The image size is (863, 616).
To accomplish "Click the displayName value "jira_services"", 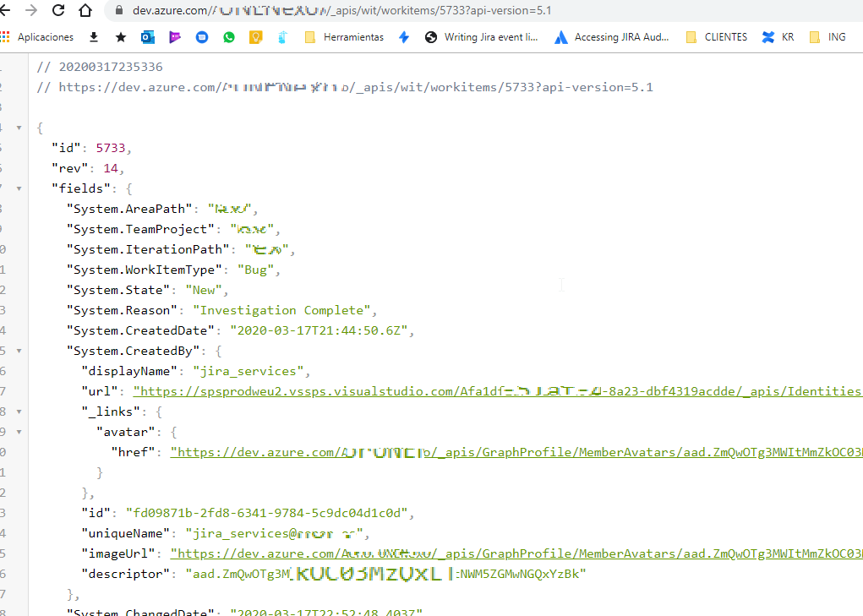I will coord(249,371).
